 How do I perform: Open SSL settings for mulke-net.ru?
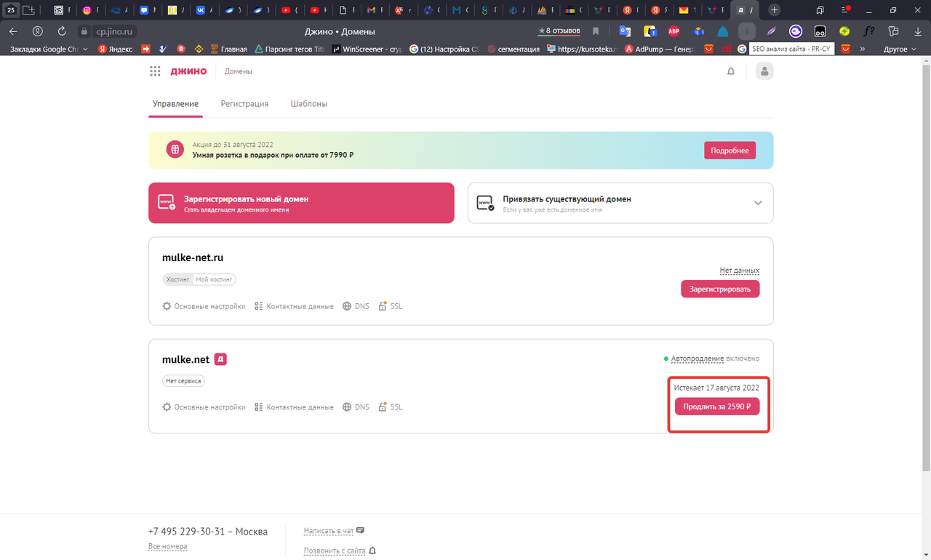pyautogui.click(x=391, y=306)
